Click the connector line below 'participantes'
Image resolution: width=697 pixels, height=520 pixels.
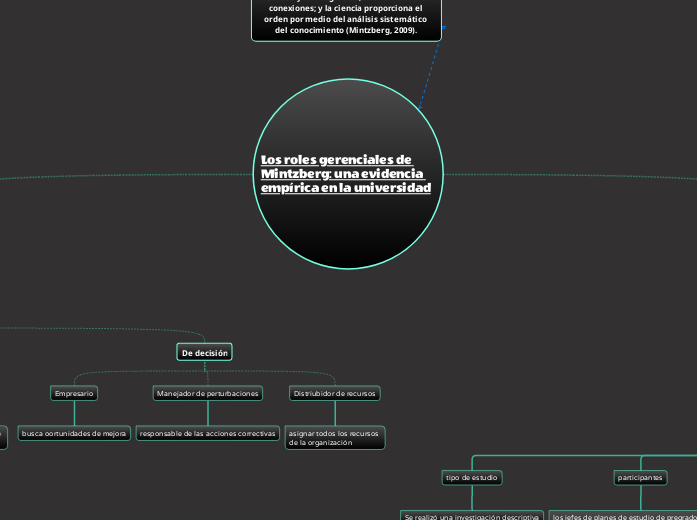pos(640,498)
